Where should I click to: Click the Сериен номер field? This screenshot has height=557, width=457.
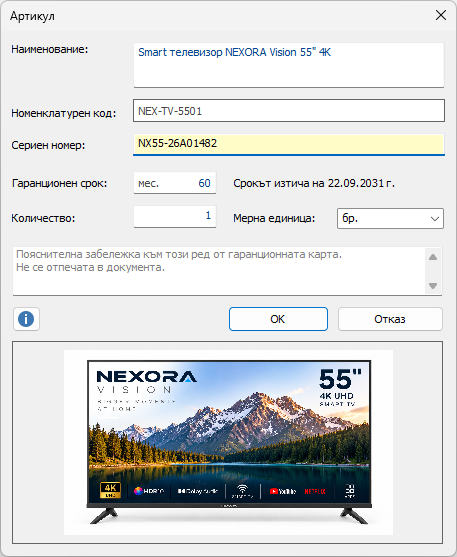(289, 144)
